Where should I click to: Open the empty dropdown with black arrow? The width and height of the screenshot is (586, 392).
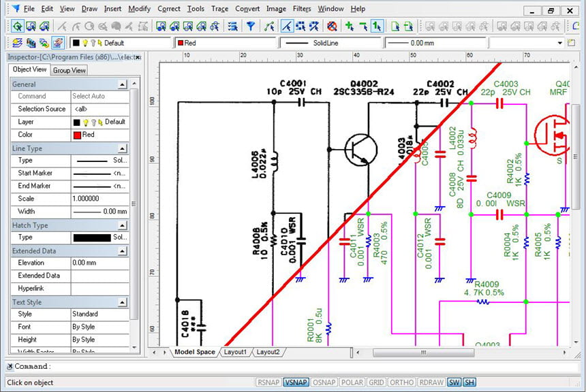[x=527, y=43]
